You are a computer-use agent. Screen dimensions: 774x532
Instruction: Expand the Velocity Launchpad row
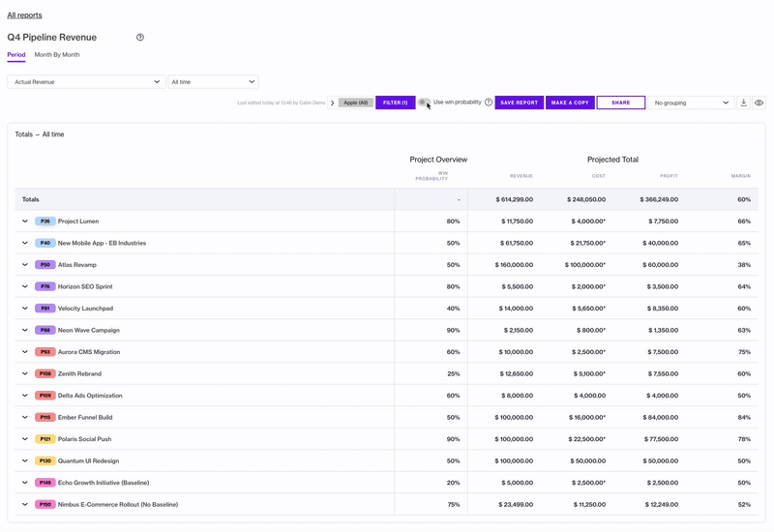[x=25, y=308]
